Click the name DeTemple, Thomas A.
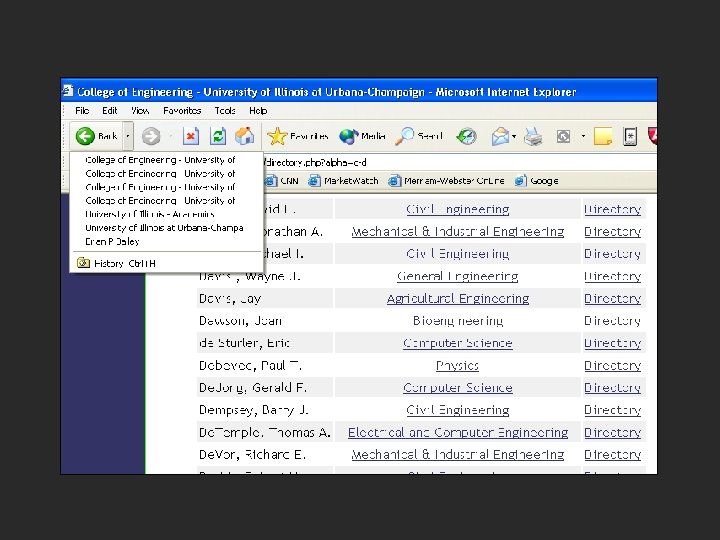The width and height of the screenshot is (720, 540). [264, 433]
